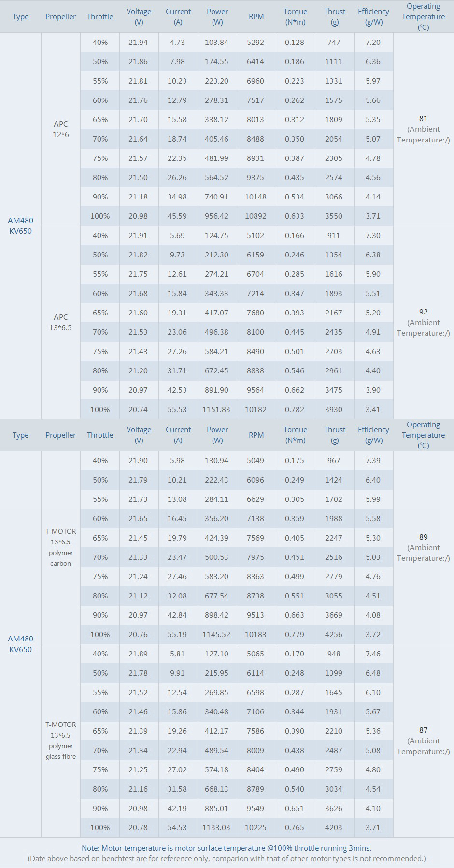Select the APC 13*6.5 propeller cell
Viewport: 454px width, 868px height.
tap(61, 322)
